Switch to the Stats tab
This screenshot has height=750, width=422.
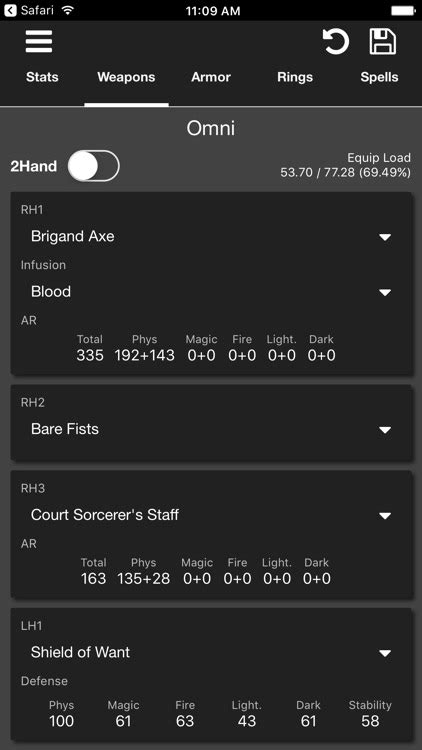(x=42, y=77)
